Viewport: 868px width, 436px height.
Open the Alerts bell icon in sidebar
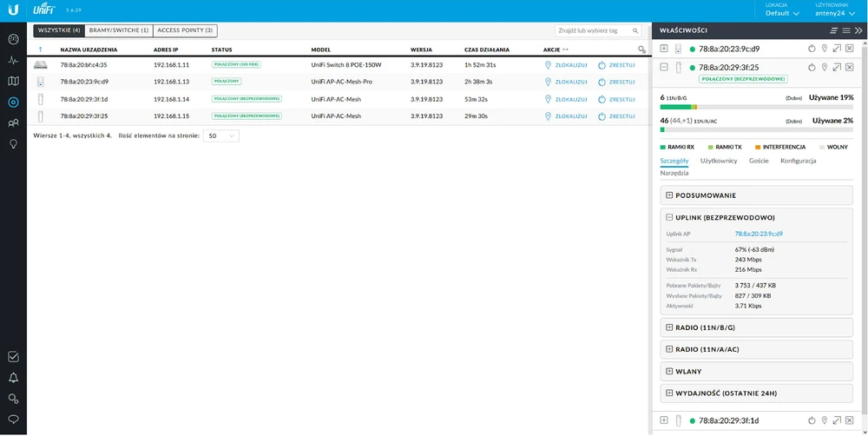click(13, 378)
